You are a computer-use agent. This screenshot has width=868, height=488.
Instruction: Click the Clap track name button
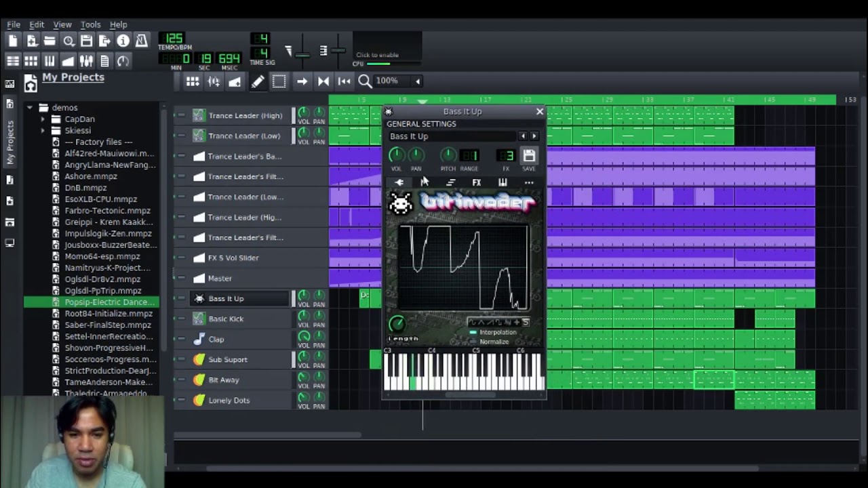[240, 339]
